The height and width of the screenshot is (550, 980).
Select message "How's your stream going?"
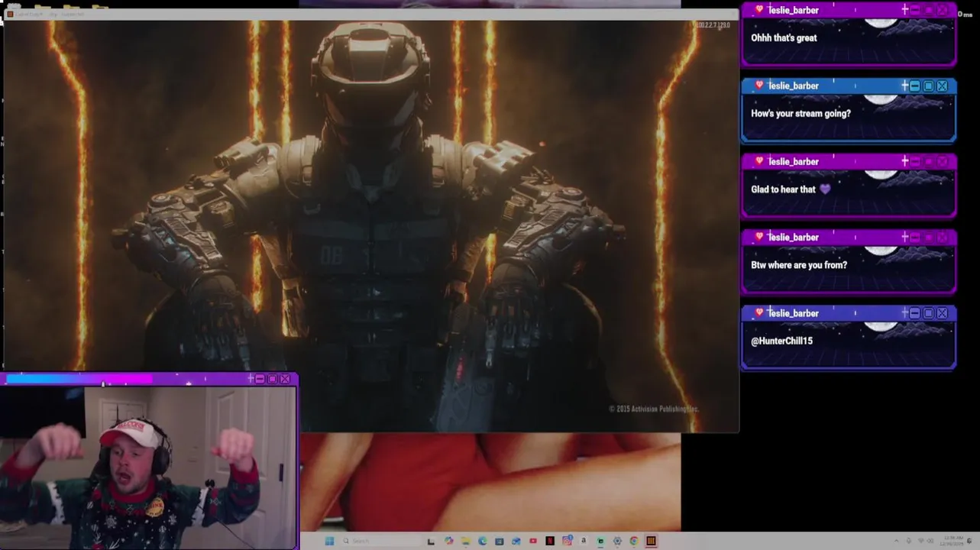point(800,113)
